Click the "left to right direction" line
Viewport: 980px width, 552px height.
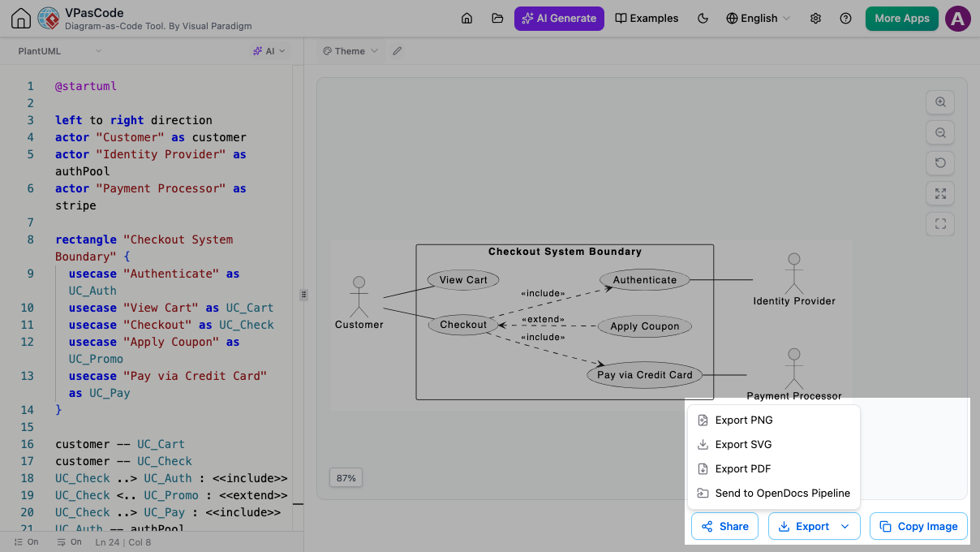134,119
